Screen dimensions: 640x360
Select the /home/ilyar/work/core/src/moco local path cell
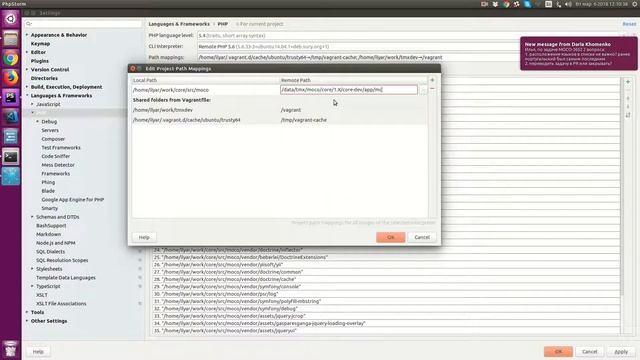205,90
